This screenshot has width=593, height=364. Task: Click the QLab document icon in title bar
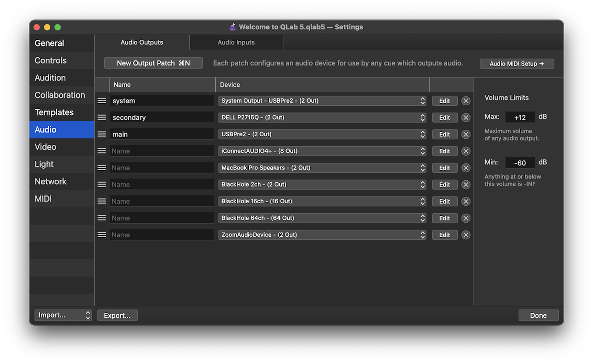[x=233, y=27]
